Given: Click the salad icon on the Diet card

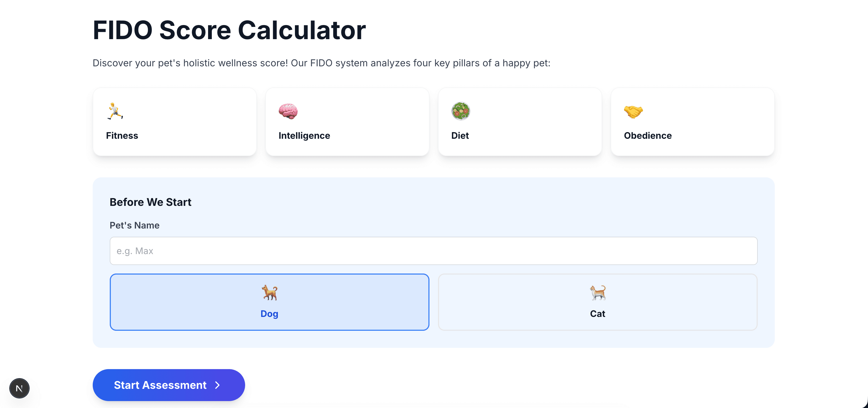Looking at the screenshot, I should tap(461, 111).
